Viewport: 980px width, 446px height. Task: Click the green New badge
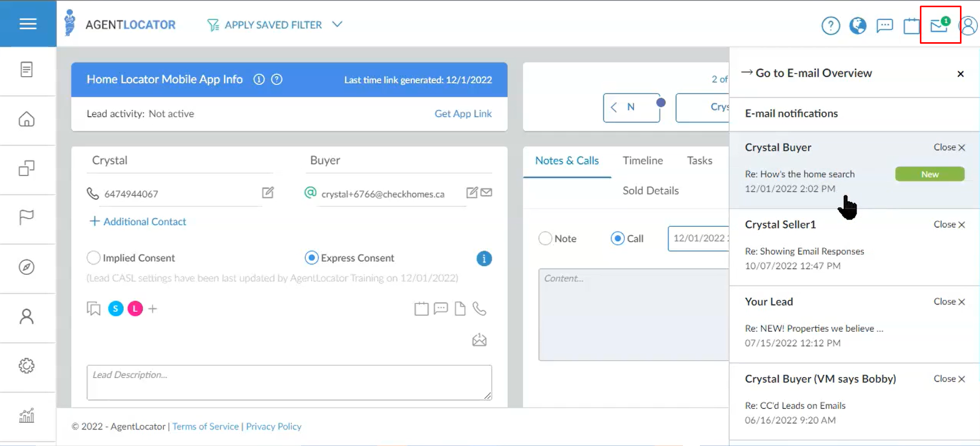click(x=930, y=174)
